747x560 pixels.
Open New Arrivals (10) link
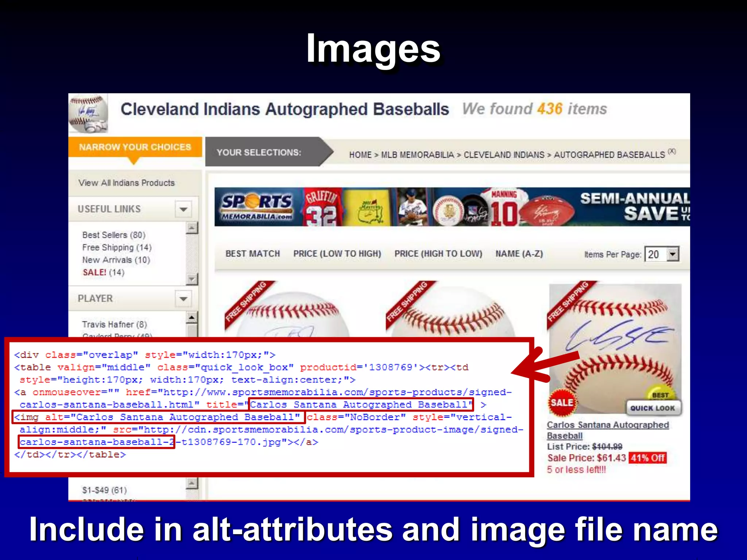116,260
